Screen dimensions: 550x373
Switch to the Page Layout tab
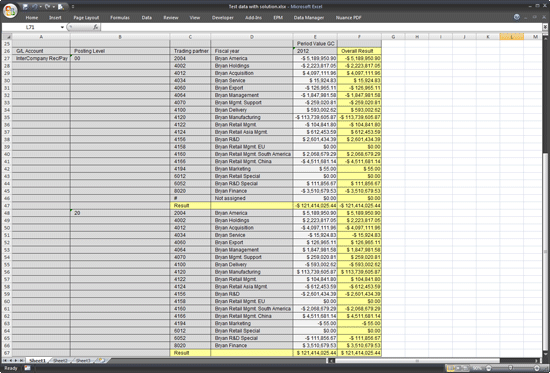pyautogui.click(x=86, y=18)
